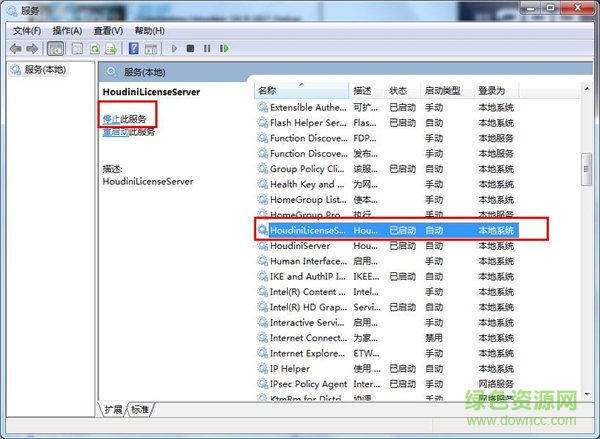Open the 查看(V) menu
600x439 pixels.
[x=109, y=30]
